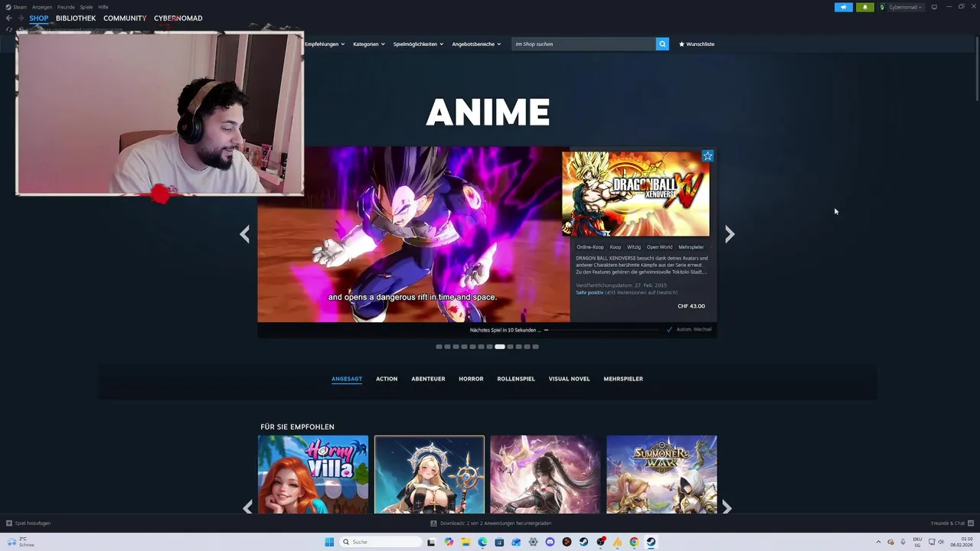
Task: Select the HORROR category tab
Action: point(471,379)
